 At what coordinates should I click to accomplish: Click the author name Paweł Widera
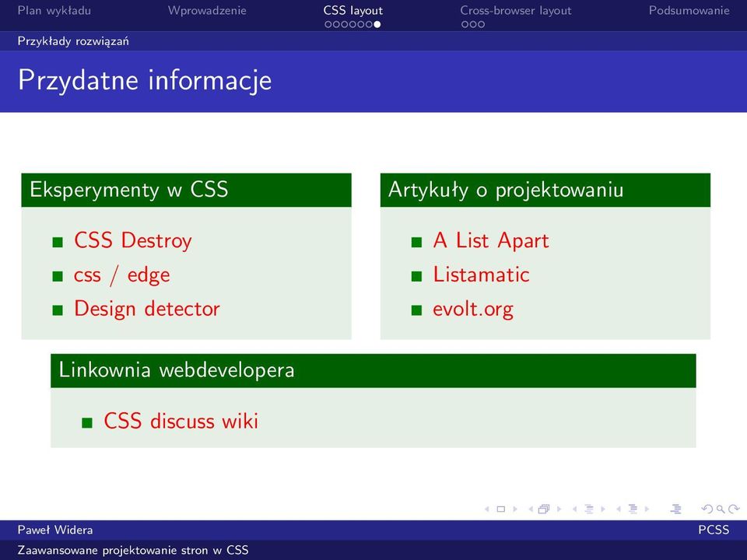[55, 530]
